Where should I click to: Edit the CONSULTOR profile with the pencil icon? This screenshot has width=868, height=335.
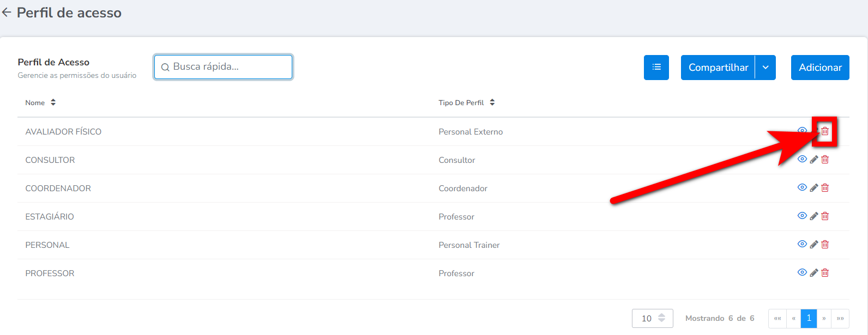(x=813, y=160)
